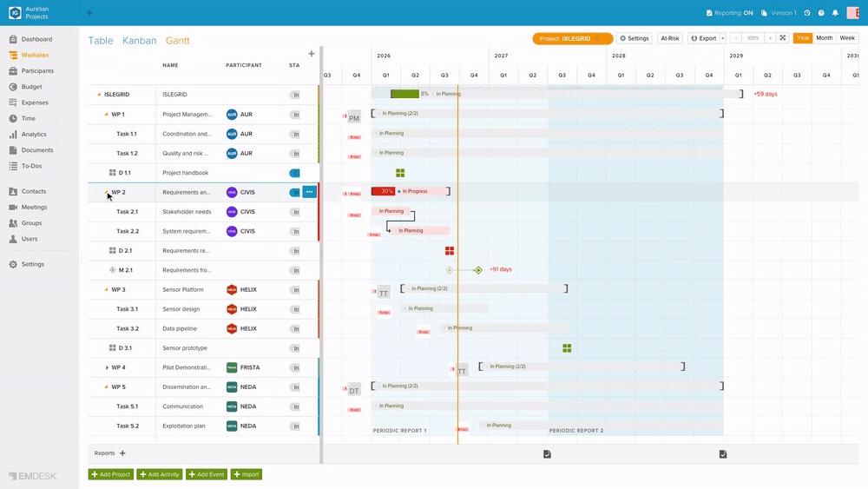Screen dimensions: 868x489
Task: Switch timeline to Week view
Action: click(847, 38)
